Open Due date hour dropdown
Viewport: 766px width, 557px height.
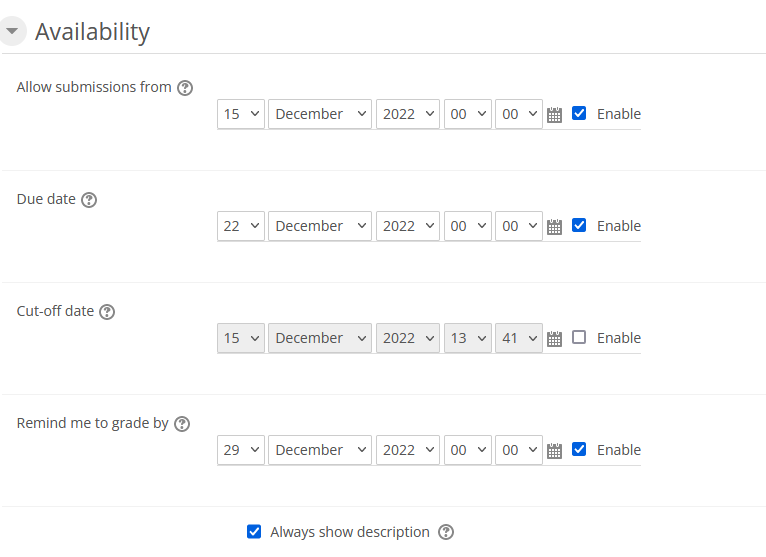point(468,226)
